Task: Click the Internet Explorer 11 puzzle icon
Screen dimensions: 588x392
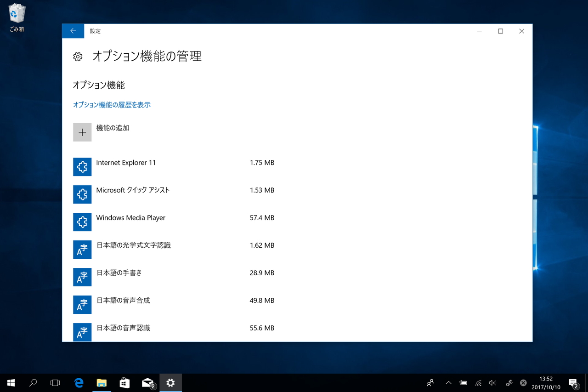Action: click(82, 167)
